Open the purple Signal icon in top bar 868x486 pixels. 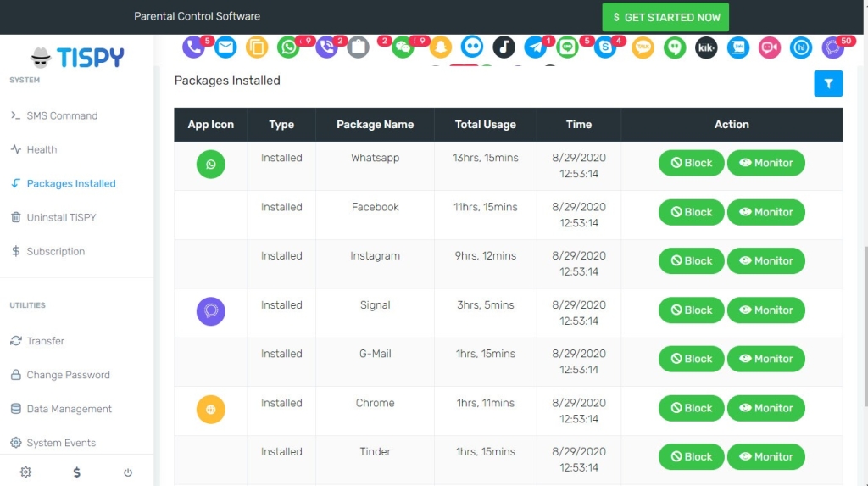point(833,47)
